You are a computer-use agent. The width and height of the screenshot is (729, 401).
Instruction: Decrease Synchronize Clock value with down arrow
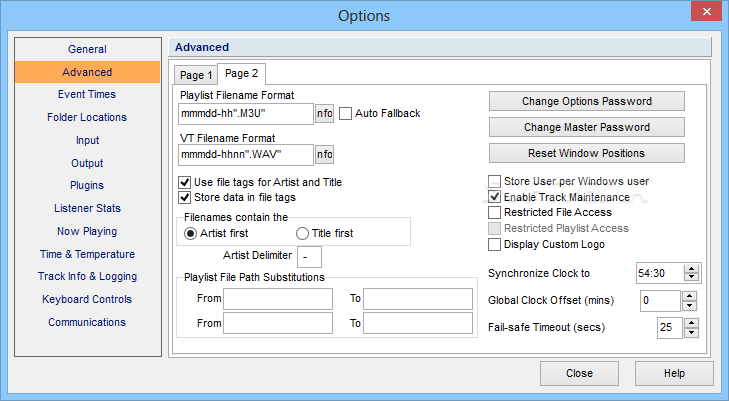691,277
